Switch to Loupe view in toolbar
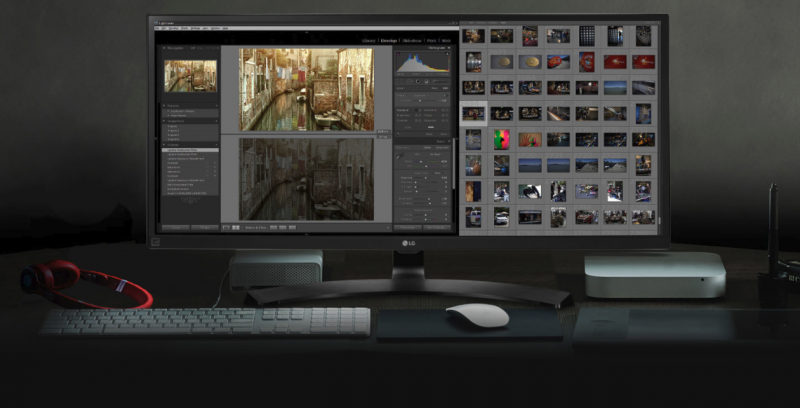Viewport: 800px width, 408px height. [x=226, y=227]
